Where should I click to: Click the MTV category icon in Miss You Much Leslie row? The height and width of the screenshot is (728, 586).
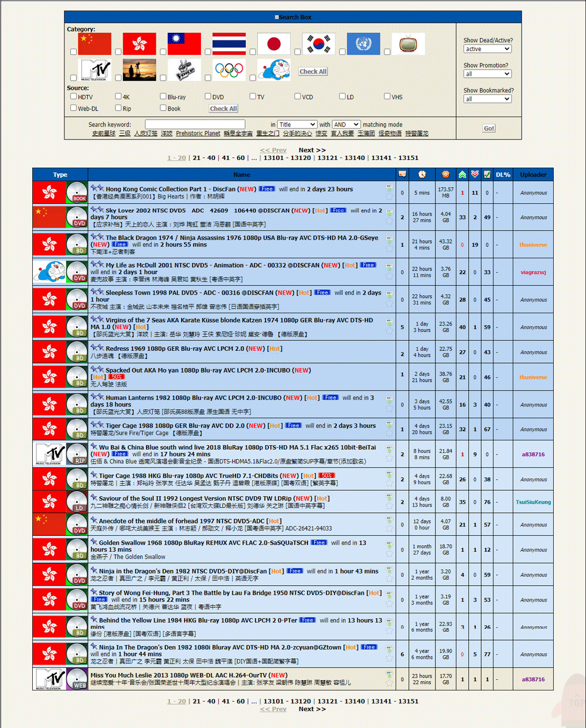click(49, 679)
